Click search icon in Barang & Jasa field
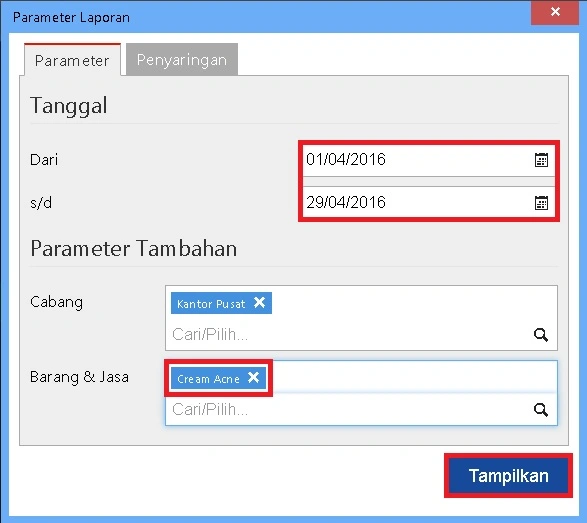Image resolution: width=587 pixels, height=523 pixels. [x=541, y=410]
